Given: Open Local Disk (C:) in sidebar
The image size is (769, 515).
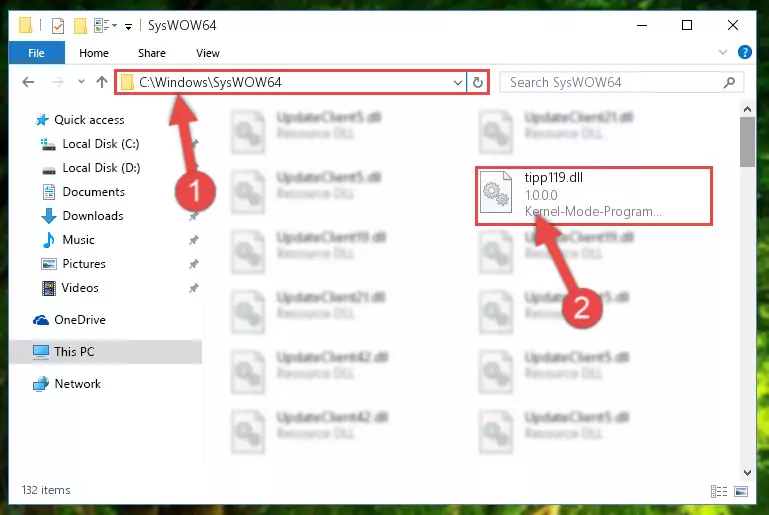Looking at the screenshot, I should pos(101,144).
